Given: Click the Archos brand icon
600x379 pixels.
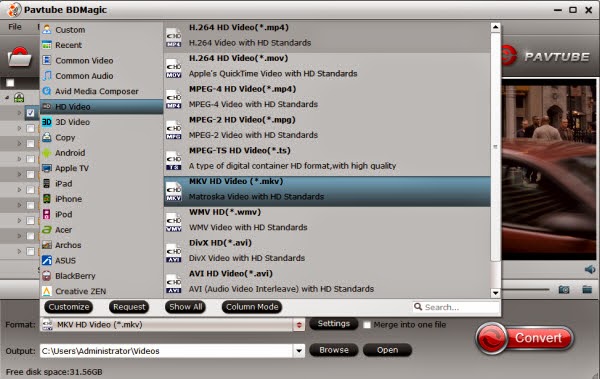Looking at the screenshot, I should 47,245.
